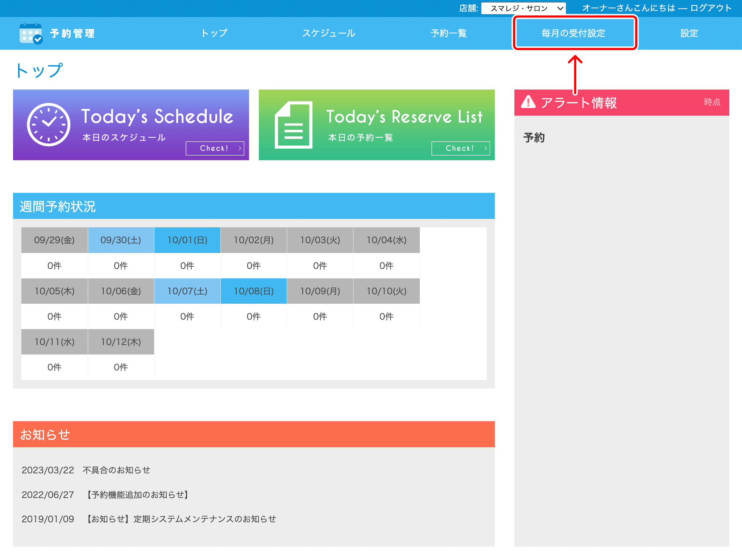Image resolution: width=742 pixels, height=560 pixels.
Task: Open the 予約一覧 menu
Action: pos(448,33)
